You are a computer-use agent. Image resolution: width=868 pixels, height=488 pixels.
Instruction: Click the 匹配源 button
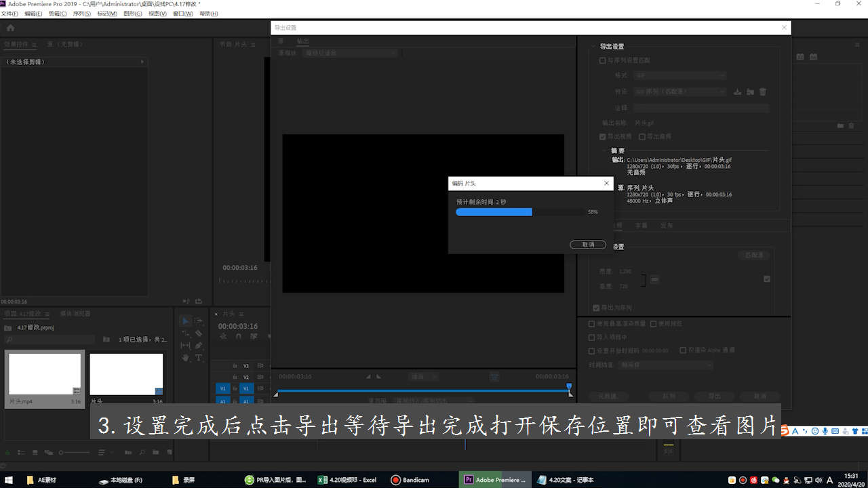coord(754,256)
